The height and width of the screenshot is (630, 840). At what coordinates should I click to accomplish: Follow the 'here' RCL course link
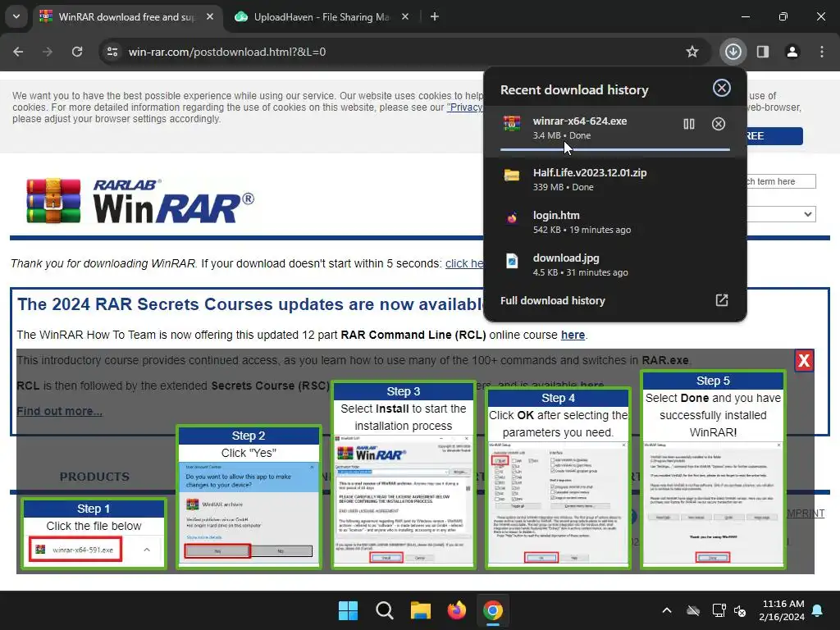[573, 335]
